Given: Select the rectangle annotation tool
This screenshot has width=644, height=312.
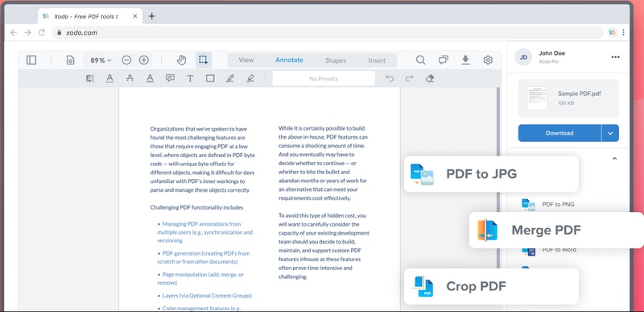Looking at the screenshot, I should (210, 78).
